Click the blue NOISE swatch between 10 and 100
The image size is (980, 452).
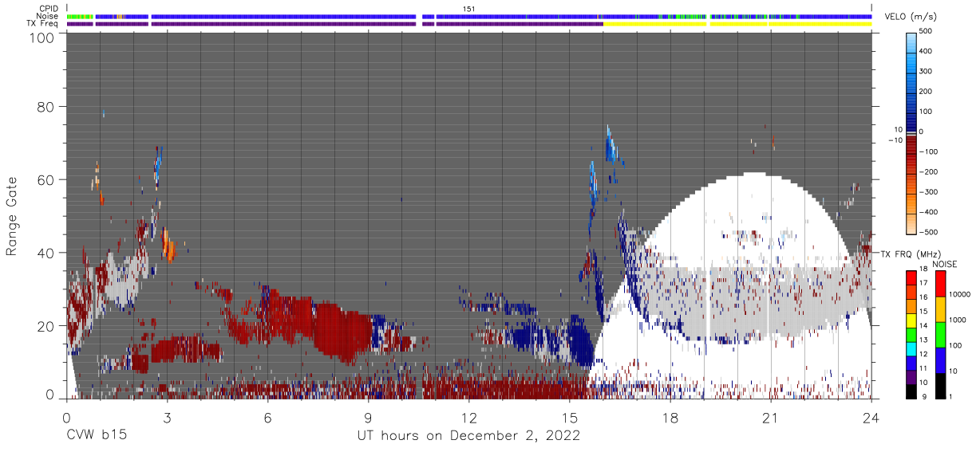coord(942,360)
